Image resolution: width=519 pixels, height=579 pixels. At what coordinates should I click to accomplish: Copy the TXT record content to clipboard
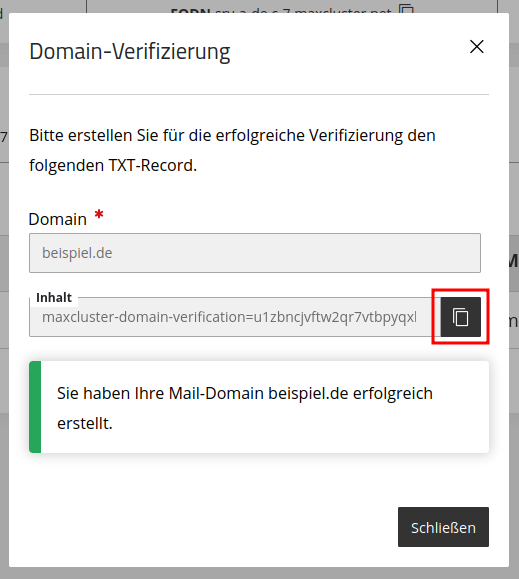(x=460, y=317)
